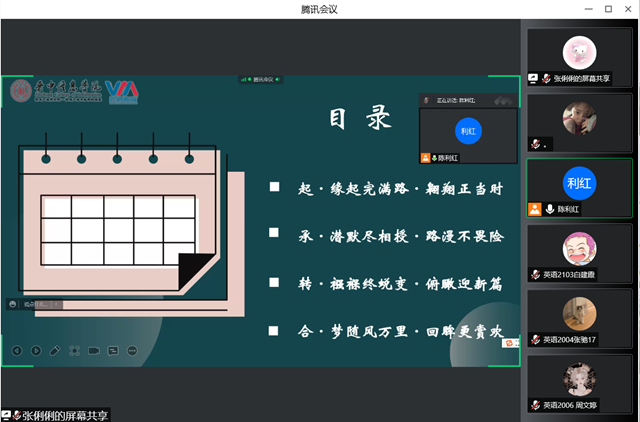Screen dimensions: 640x422
Task: Select the line 合·梦随风万里·回眸更喜欢
Action: click(400, 331)
